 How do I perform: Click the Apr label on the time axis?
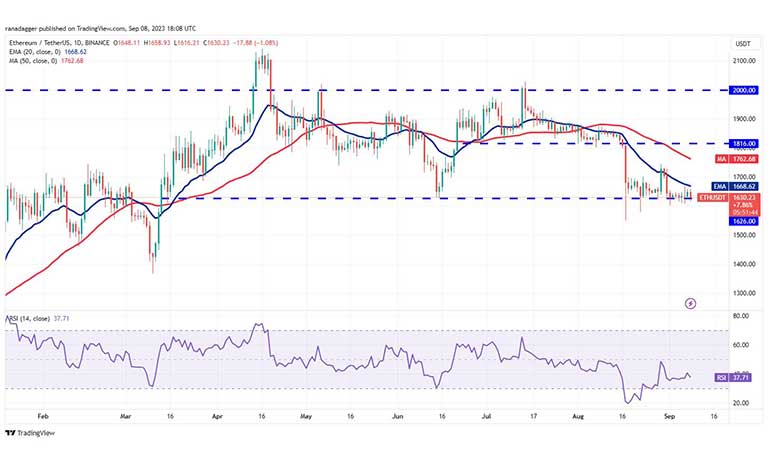tap(217, 416)
